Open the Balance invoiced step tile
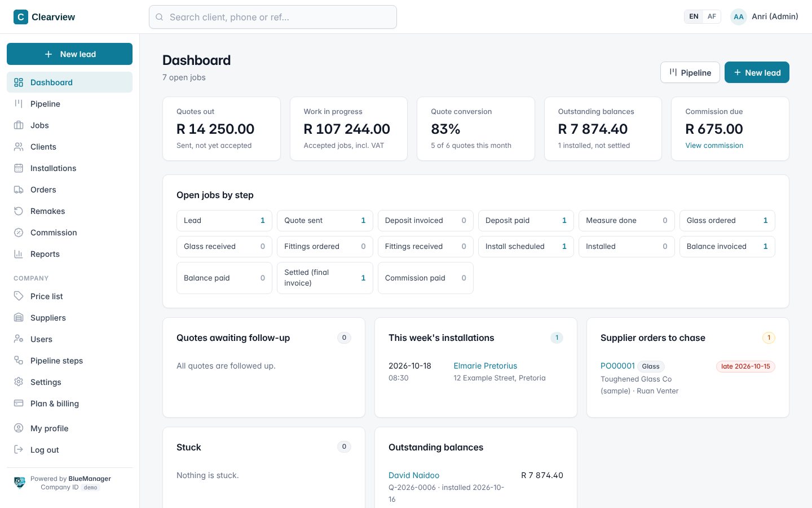 pos(727,247)
